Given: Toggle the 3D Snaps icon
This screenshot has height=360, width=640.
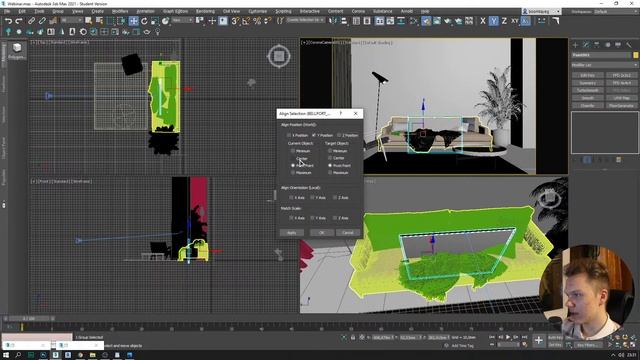Looking at the screenshot, I should pos(236,20).
